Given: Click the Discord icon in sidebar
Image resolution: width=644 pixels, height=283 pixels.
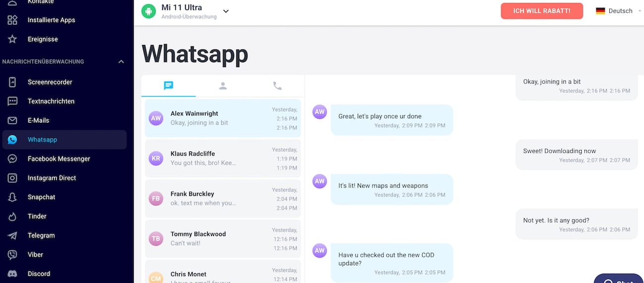Looking at the screenshot, I should click(x=12, y=274).
